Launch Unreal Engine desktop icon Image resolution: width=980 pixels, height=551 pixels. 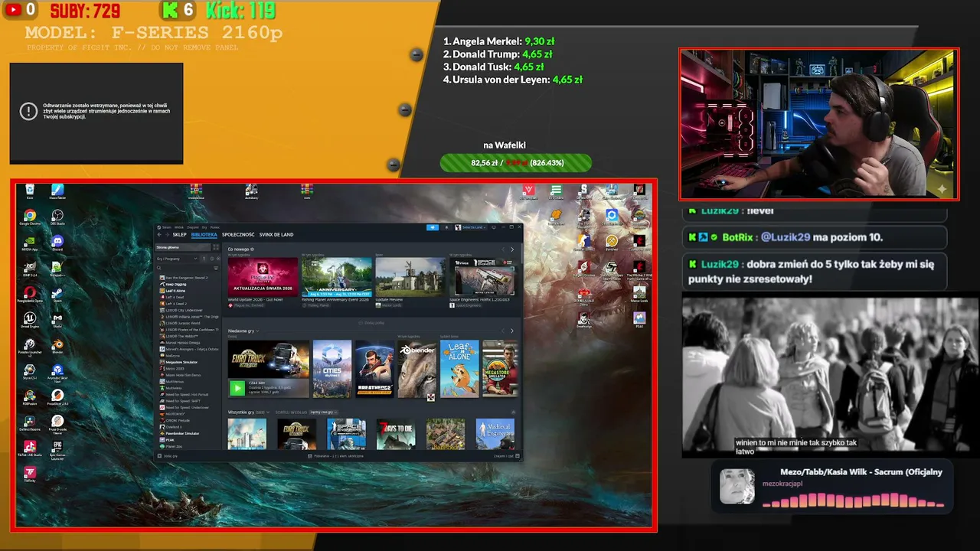click(29, 319)
